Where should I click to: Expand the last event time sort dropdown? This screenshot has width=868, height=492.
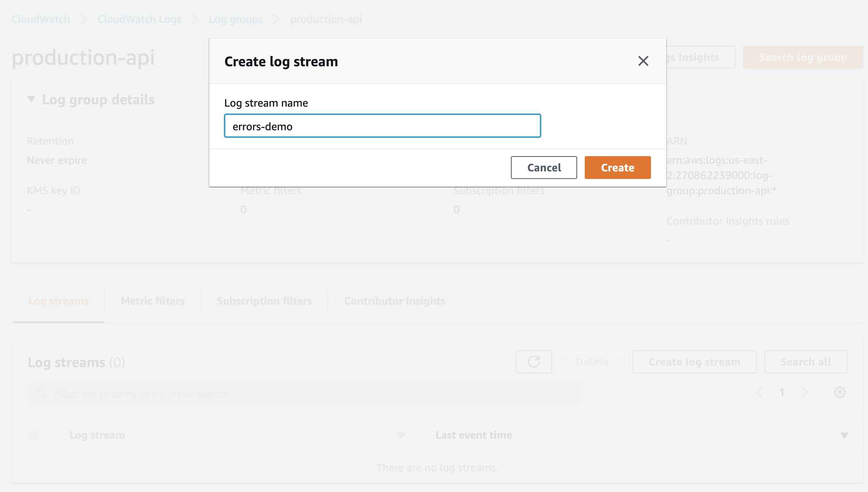click(x=845, y=435)
